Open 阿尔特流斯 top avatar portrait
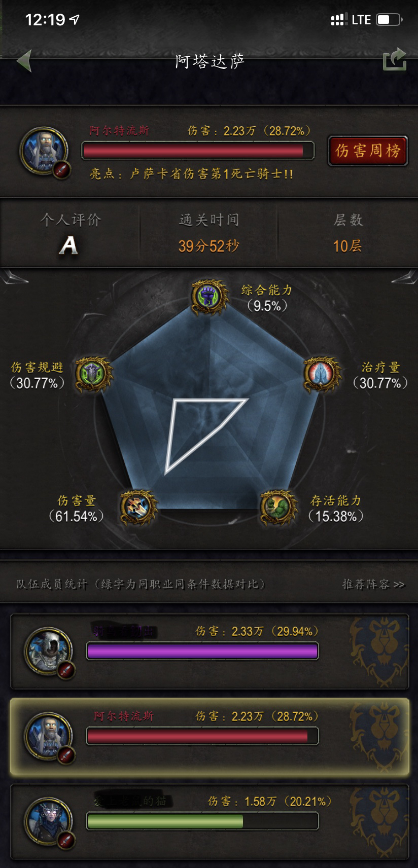The width and height of the screenshot is (418, 868). [x=44, y=151]
